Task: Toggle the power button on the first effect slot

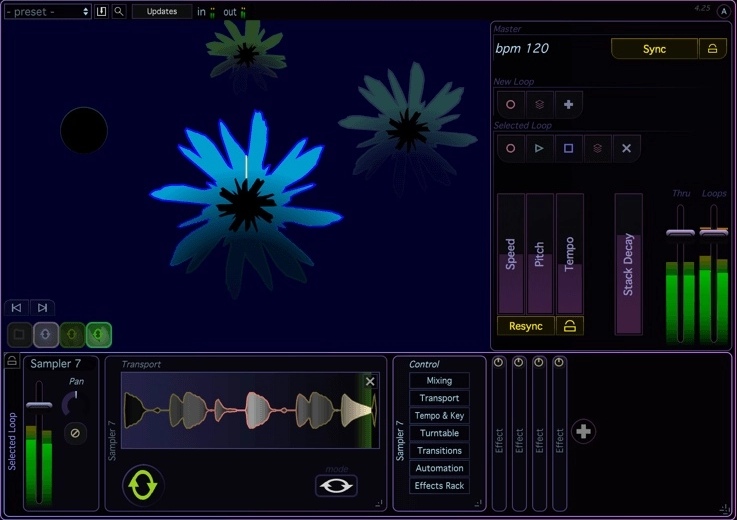Action: pyautogui.click(x=499, y=363)
